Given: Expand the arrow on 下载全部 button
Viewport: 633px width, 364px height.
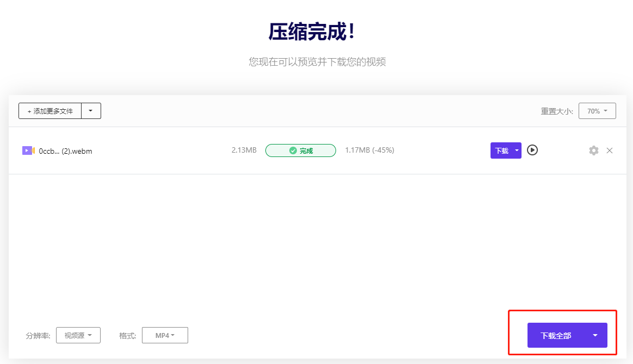Looking at the screenshot, I should tap(595, 336).
